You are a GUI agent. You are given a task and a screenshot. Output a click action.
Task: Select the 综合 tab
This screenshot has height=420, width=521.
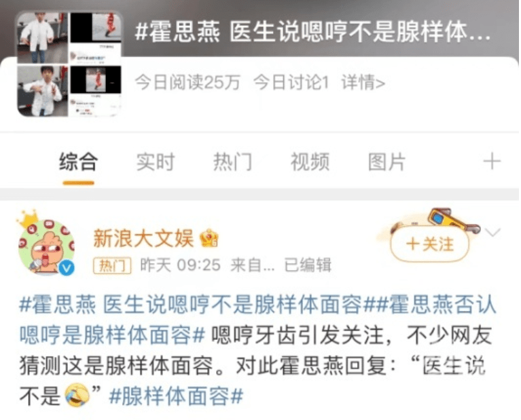[x=78, y=162]
